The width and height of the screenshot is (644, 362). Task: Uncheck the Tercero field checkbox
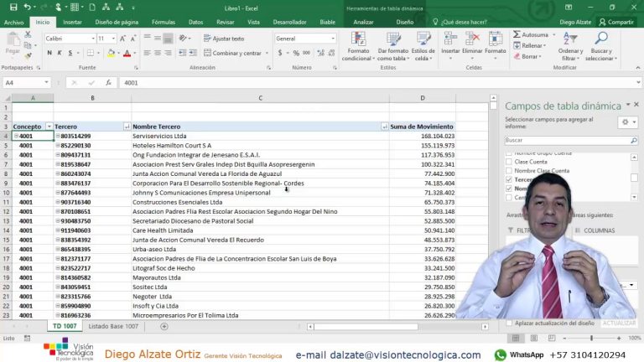point(509,179)
